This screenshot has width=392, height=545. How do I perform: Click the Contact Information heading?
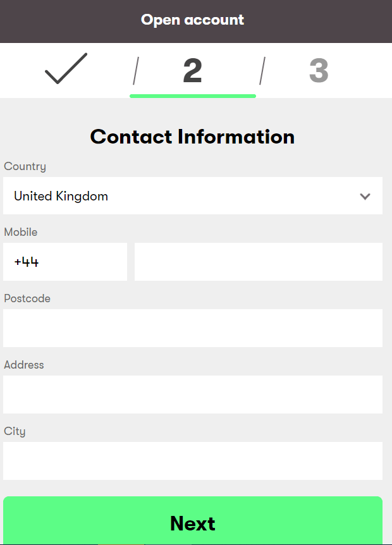tap(192, 137)
